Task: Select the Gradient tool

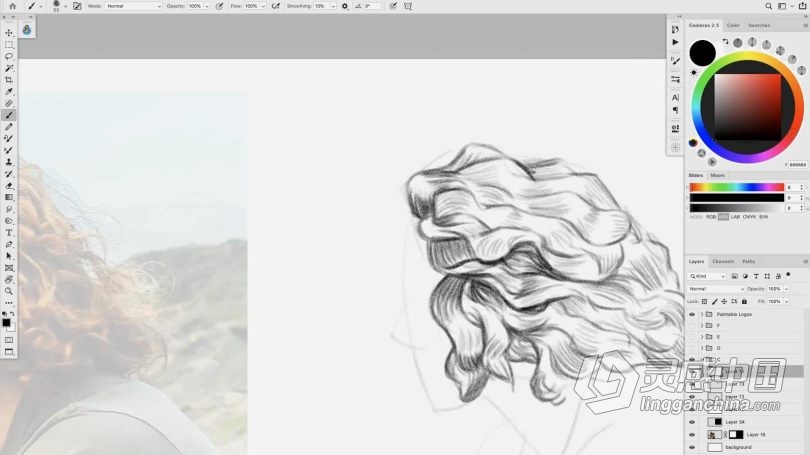Action: click(9, 197)
